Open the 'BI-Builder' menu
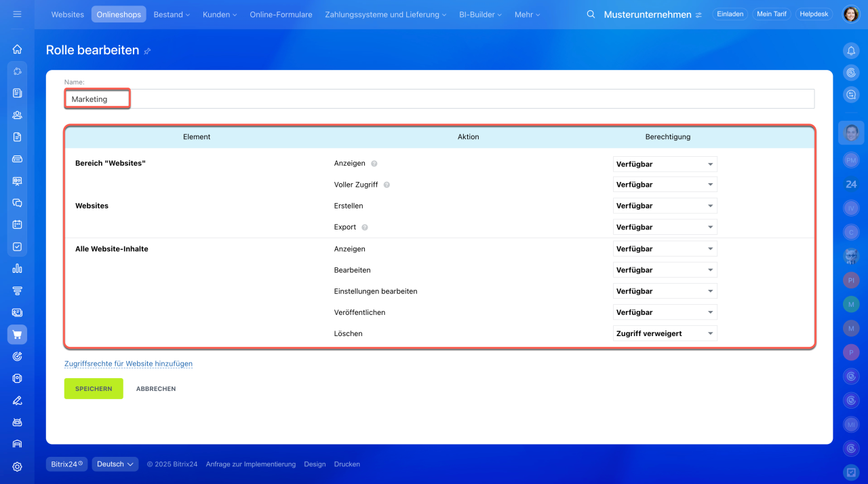Screen dimensions: 868x484 [481, 14]
